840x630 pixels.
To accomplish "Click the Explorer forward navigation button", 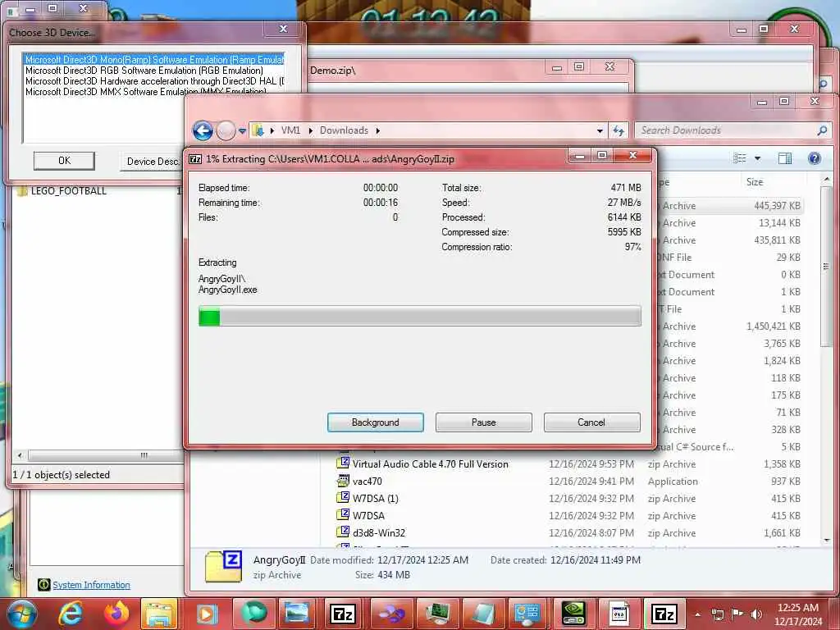I will coord(226,130).
